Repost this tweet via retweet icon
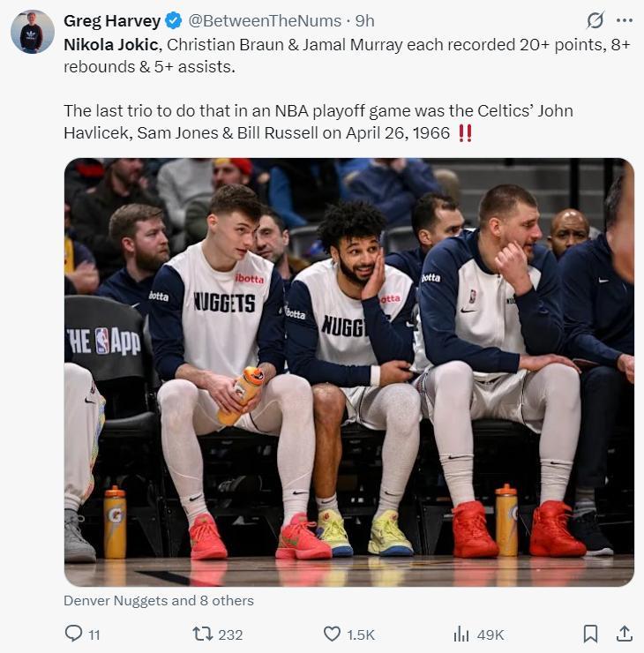The height and width of the screenshot is (653, 644). coord(203,634)
